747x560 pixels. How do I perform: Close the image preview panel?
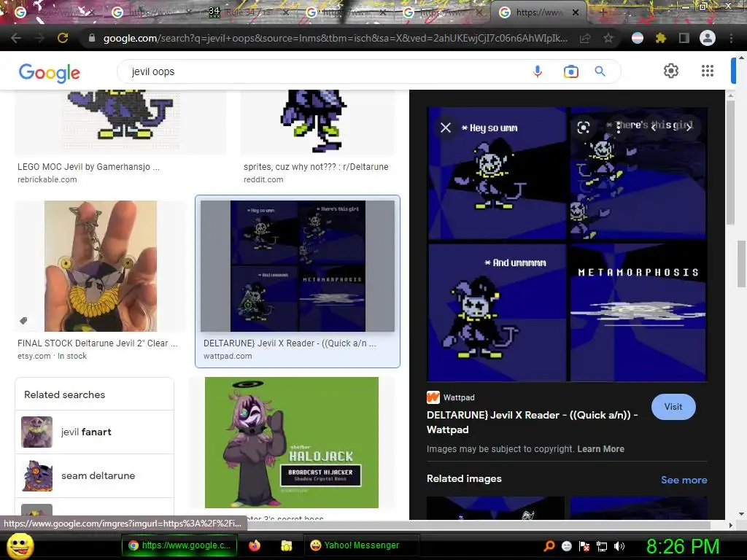[446, 128]
